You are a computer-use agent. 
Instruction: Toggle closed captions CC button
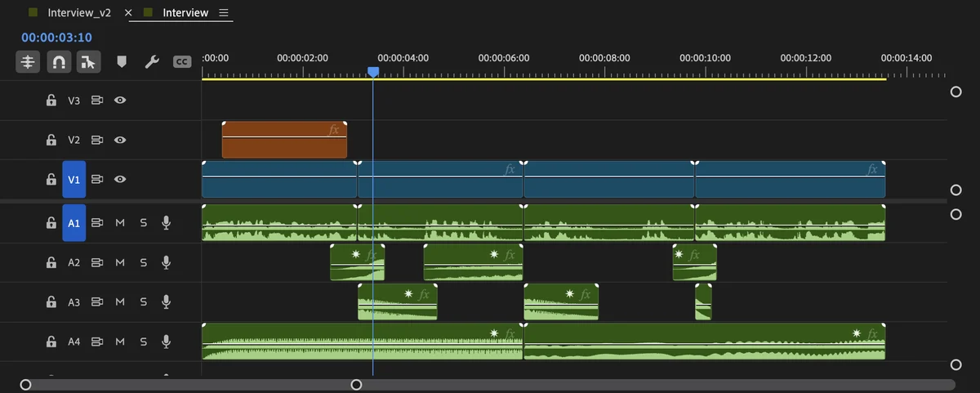[182, 61]
